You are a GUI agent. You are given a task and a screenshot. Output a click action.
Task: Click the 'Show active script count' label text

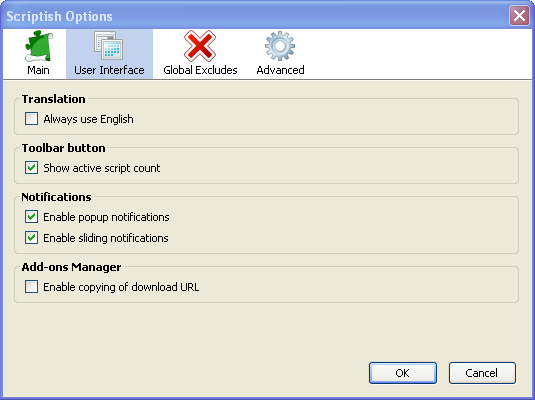[102, 168]
